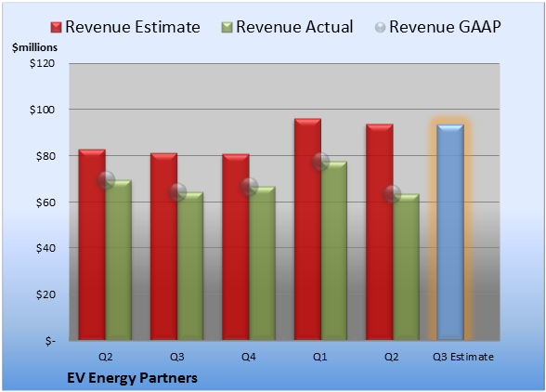Click the '$millions' axis unit label
Viewport: 546px width, 392px height.
(34, 47)
